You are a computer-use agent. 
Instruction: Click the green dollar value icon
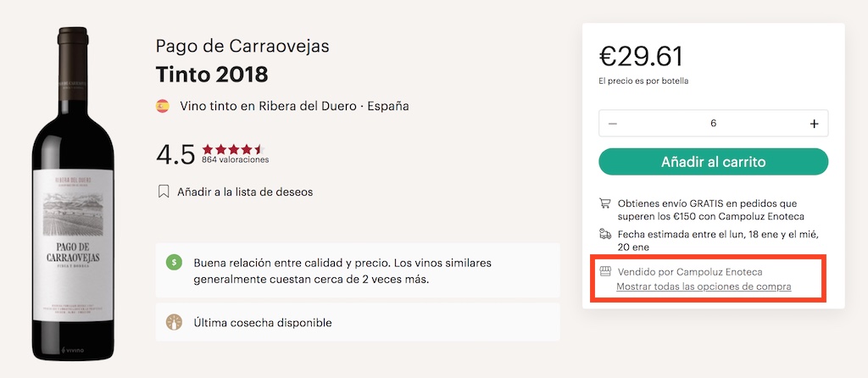click(x=174, y=263)
